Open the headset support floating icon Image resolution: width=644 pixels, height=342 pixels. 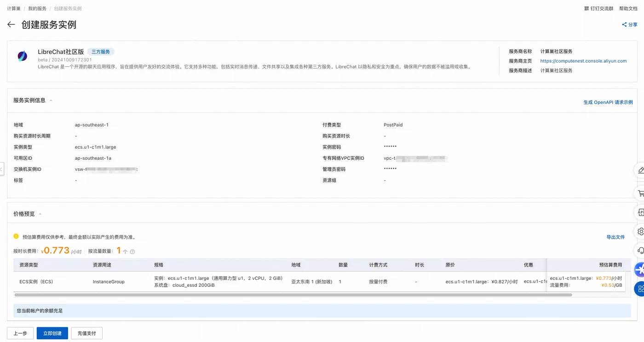[640, 250]
